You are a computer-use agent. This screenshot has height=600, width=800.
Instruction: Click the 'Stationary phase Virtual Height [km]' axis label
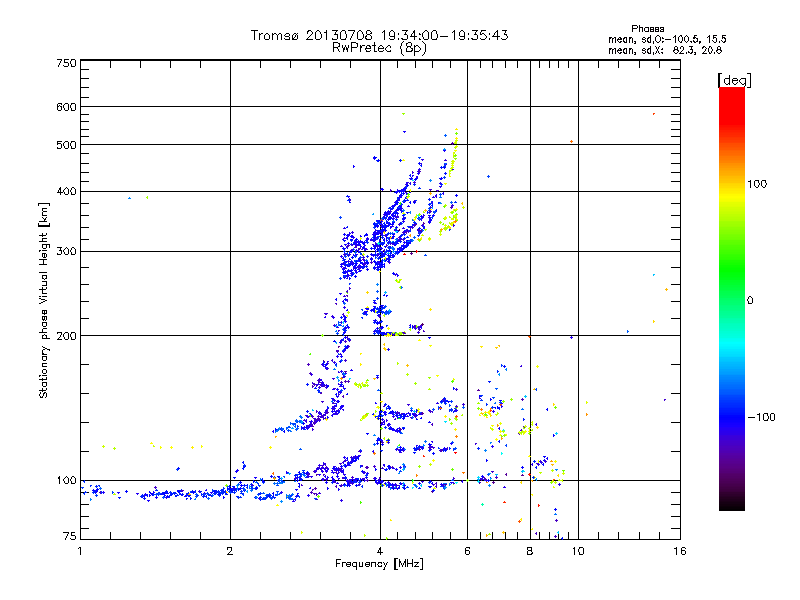44,301
